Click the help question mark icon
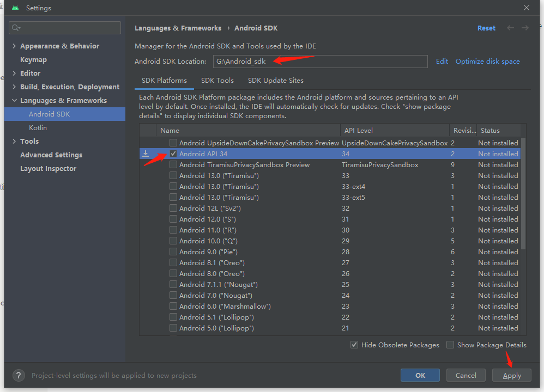 point(19,375)
